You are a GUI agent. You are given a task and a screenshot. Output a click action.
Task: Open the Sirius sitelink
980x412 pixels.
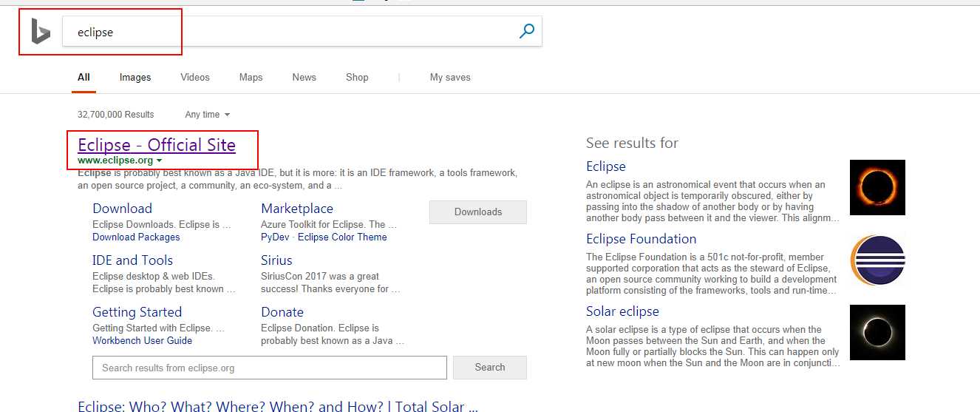(x=276, y=260)
